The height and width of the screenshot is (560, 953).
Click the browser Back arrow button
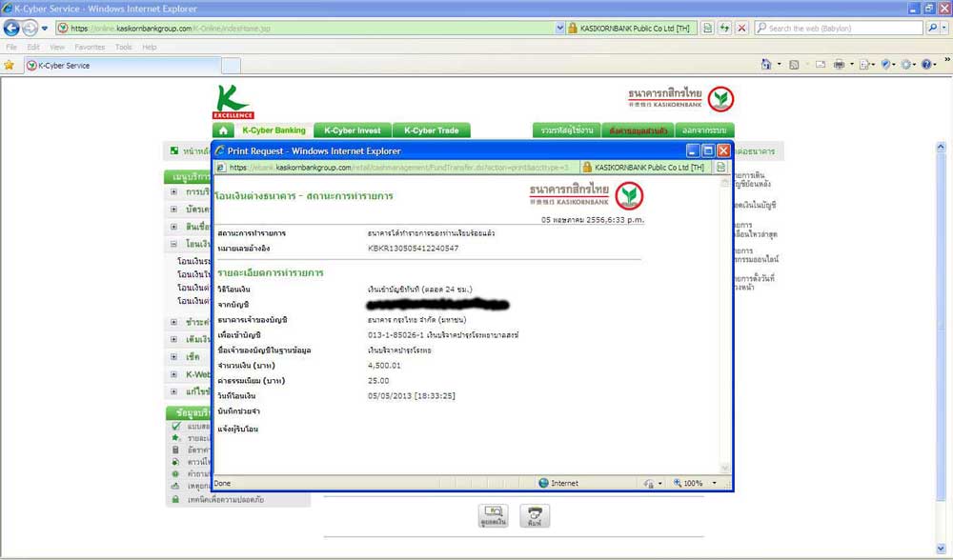click(12, 28)
